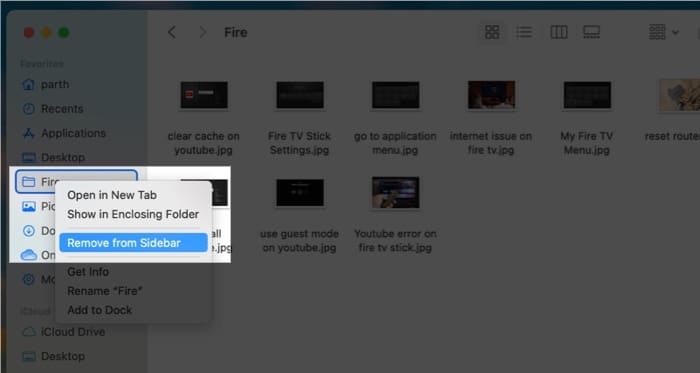Image resolution: width=700 pixels, height=373 pixels.
Task: Click the OneDrive cloud icon
Action: tap(29, 255)
